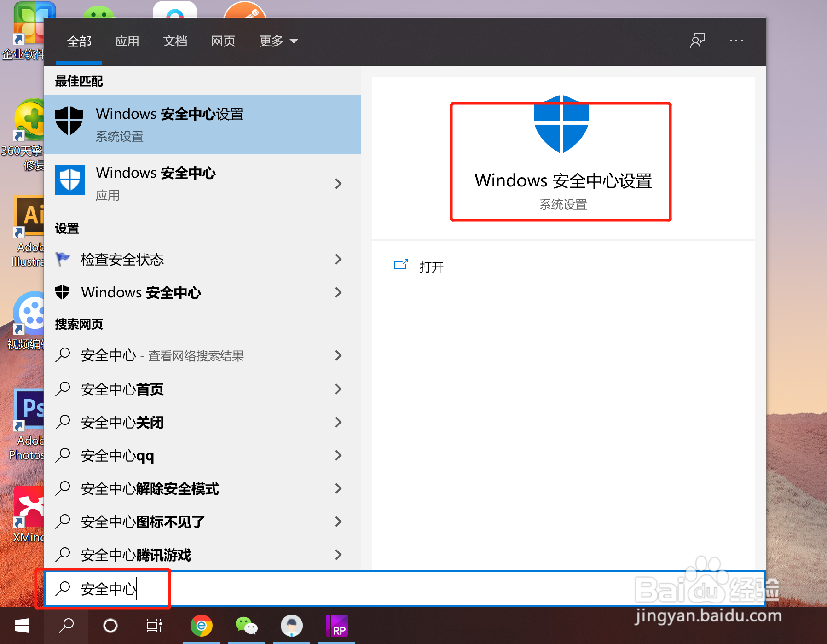Open 检查安全状态 setting result

coord(202,259)
